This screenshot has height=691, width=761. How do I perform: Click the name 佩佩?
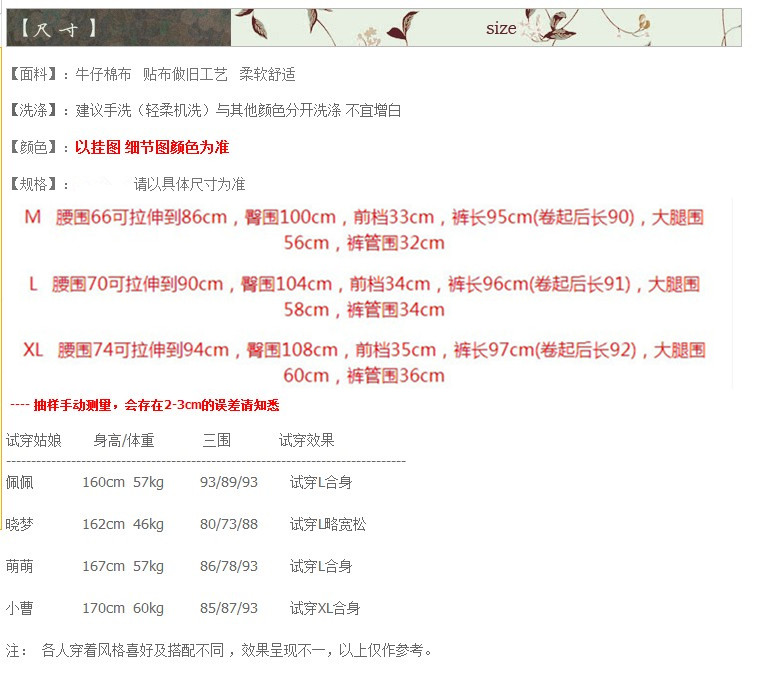tap(19, 482)
